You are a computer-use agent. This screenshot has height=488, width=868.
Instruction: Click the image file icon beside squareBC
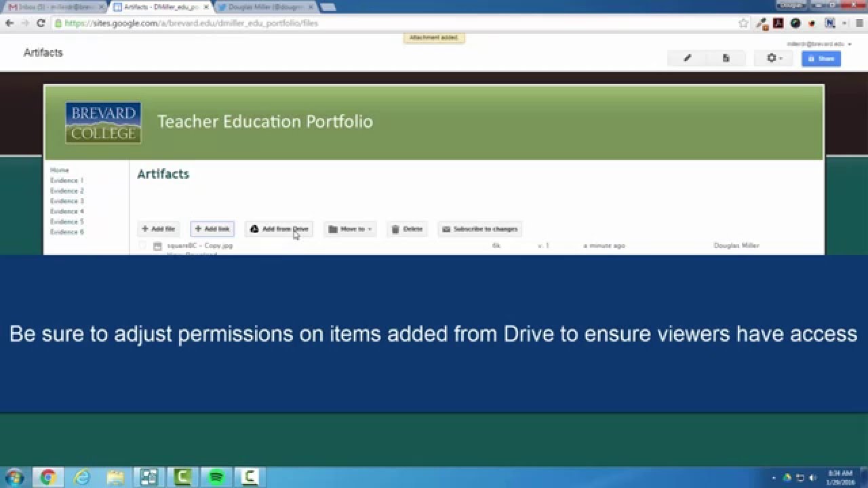click(157, 246)
